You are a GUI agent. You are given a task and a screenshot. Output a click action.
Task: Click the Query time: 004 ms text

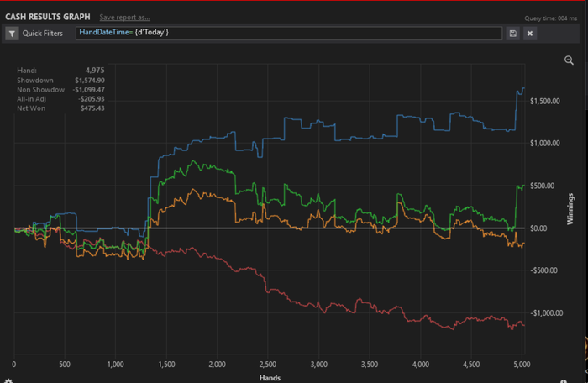pyautogui.click(x=550, y=18)
